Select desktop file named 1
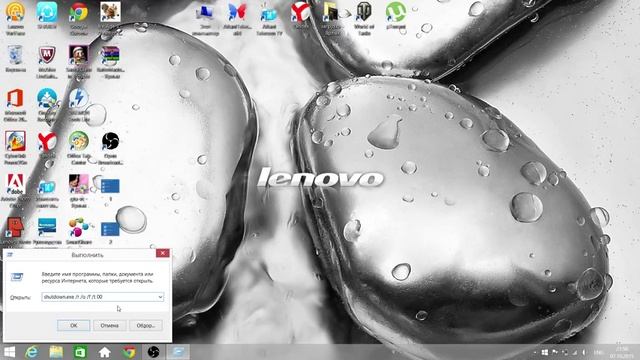The height and width of the screenshot is (360, 640). point(110,189)
